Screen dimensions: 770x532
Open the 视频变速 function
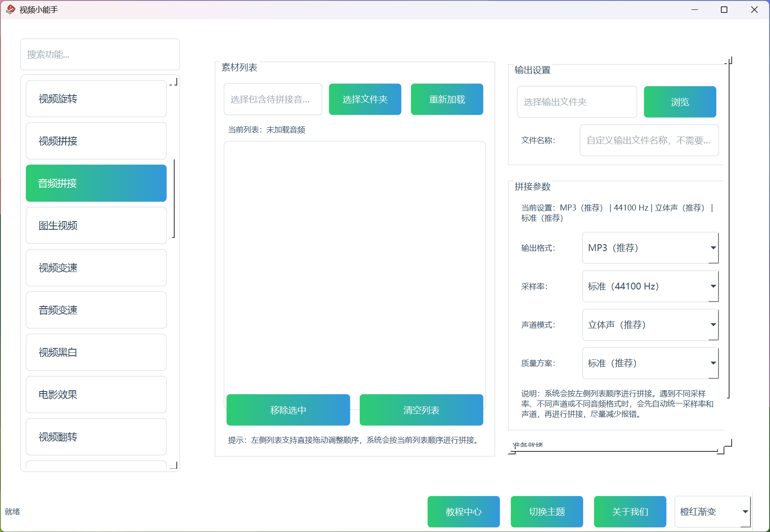pos(96,268)
